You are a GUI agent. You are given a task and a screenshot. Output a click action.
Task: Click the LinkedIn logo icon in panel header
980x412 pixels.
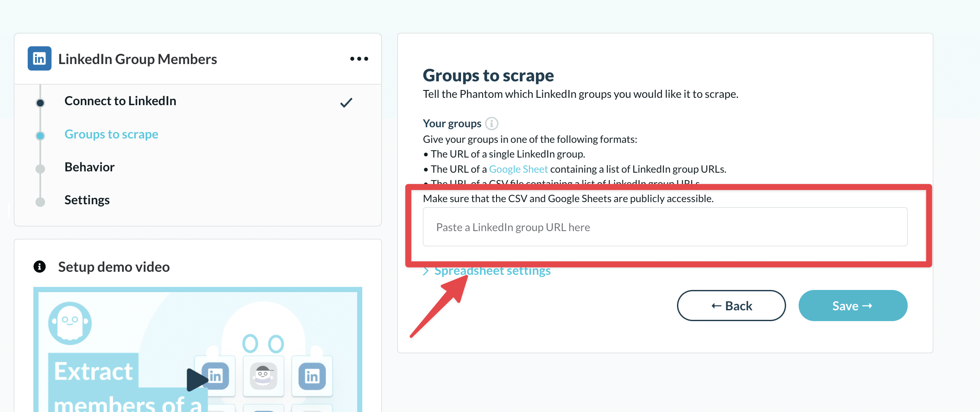point(39,58)
